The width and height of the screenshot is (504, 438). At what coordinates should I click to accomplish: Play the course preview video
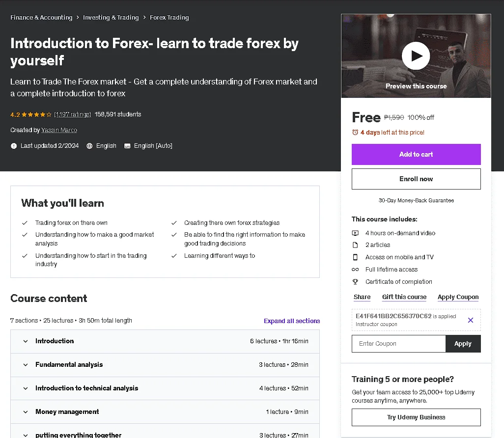click(416, 55)
